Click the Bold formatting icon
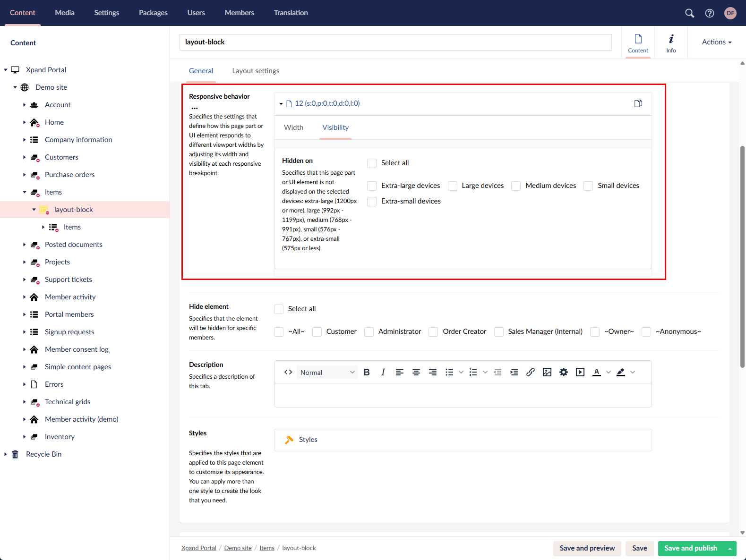The image size is (746, 560). tap(367, 372)
